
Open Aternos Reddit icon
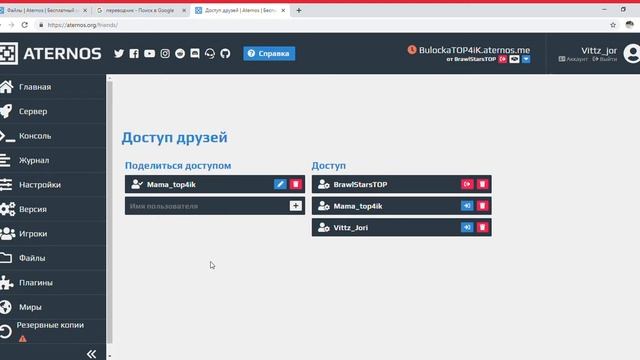[x=180, y=53]
